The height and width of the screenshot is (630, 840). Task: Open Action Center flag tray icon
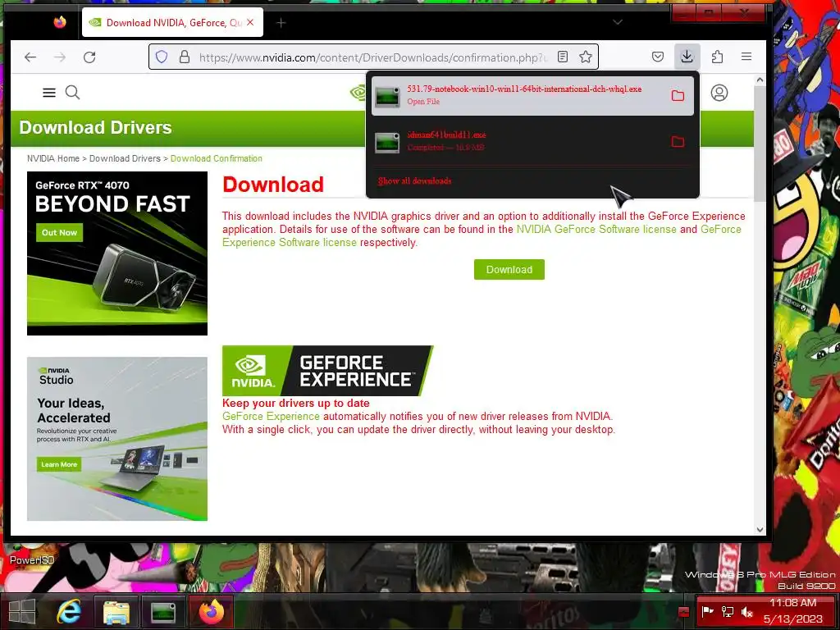[708, 611]
